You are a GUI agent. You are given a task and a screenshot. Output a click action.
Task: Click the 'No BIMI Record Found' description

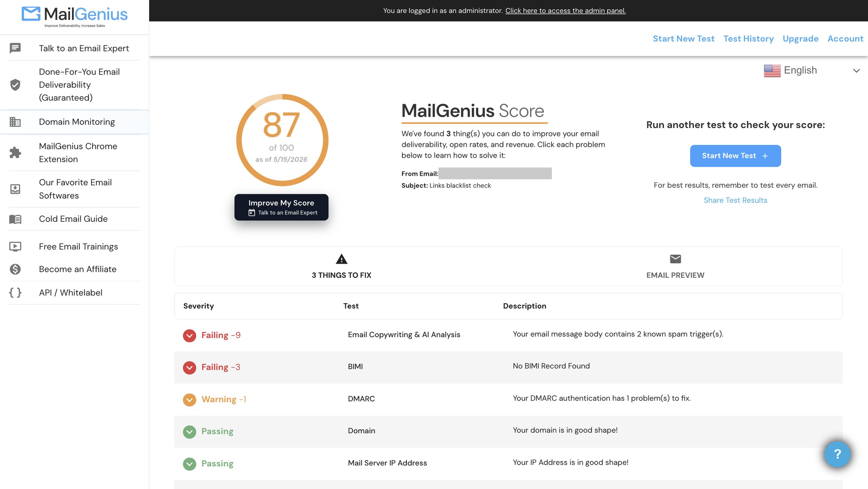(551, 366)
